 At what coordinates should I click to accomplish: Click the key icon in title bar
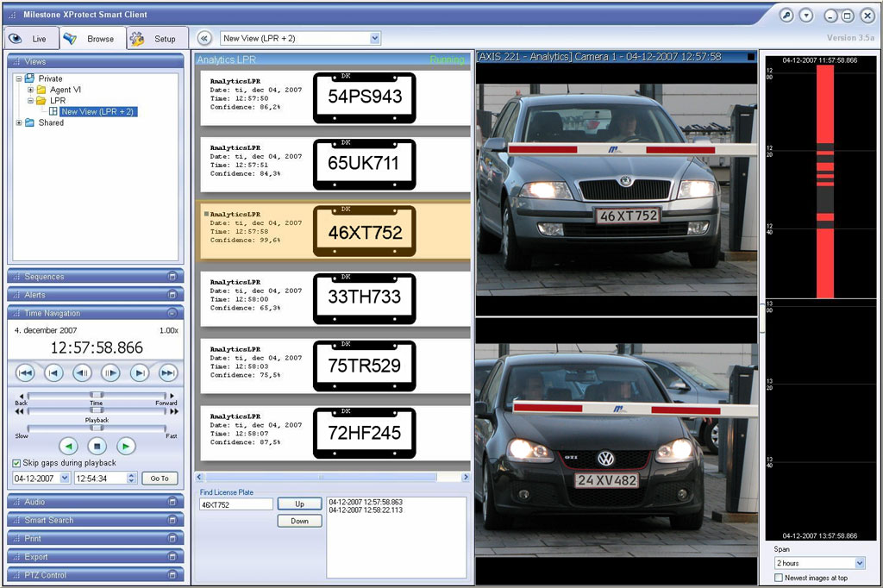pos(786,16)
